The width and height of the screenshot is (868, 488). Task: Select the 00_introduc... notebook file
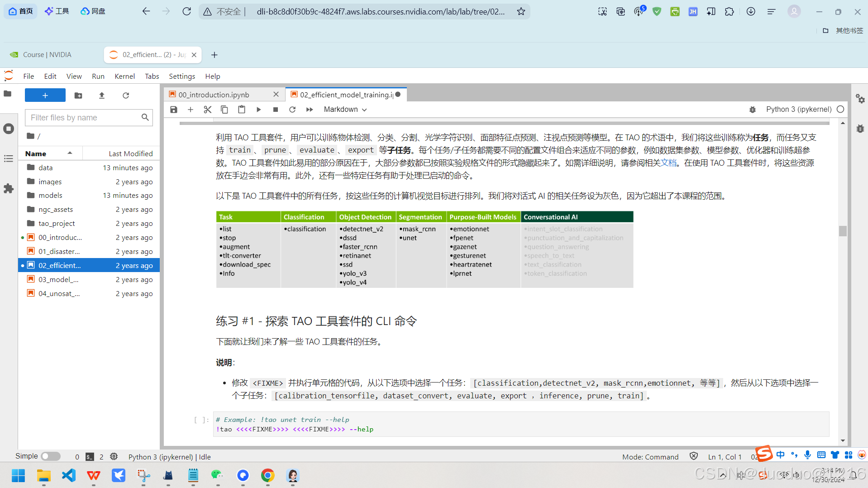pyautogui.click(x=89, y=238)
